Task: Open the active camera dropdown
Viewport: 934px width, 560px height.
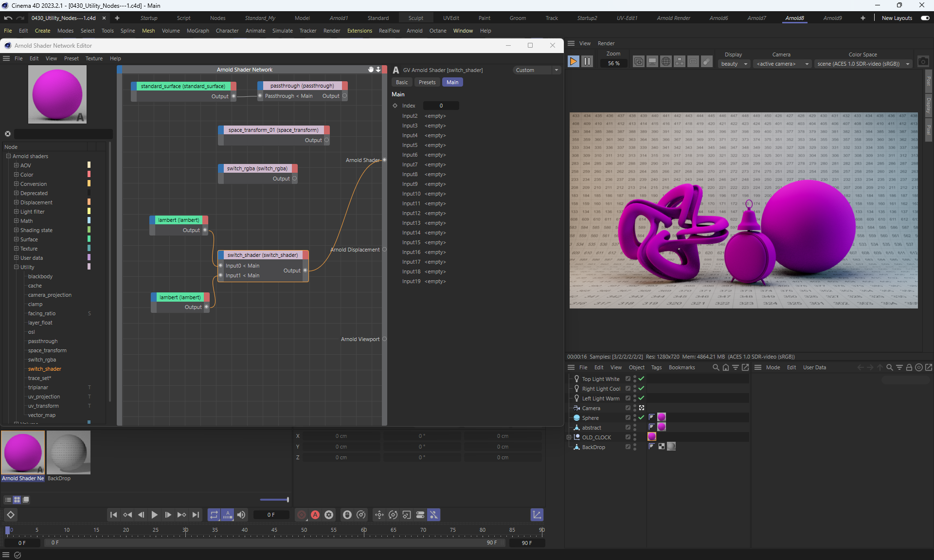Action: (x=782, y=64)
